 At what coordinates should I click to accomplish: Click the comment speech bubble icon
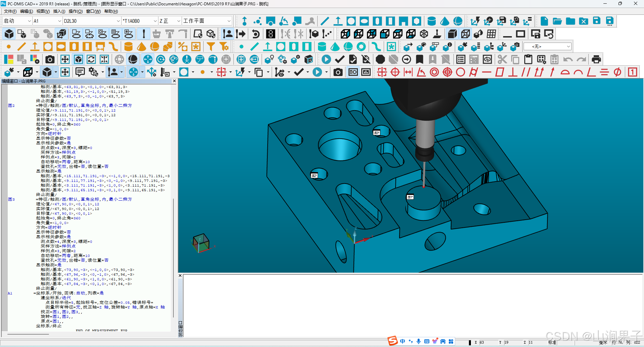(x=80, y=72)
